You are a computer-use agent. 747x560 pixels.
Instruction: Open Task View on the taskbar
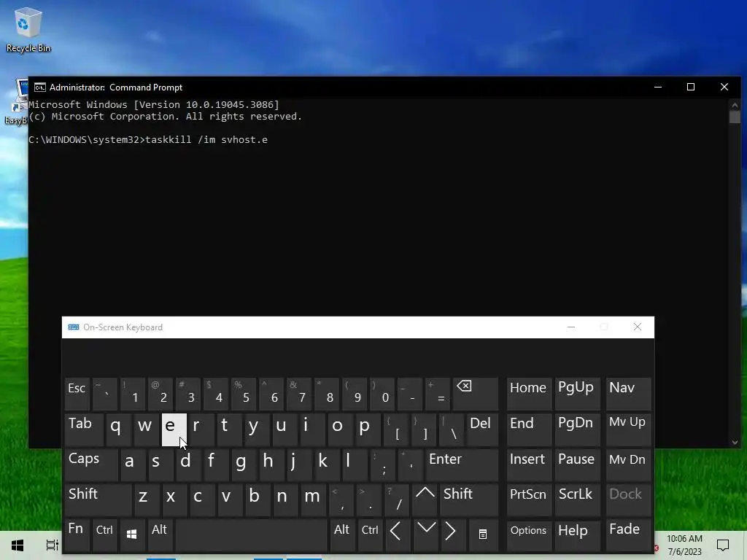(x=52, y=545)
